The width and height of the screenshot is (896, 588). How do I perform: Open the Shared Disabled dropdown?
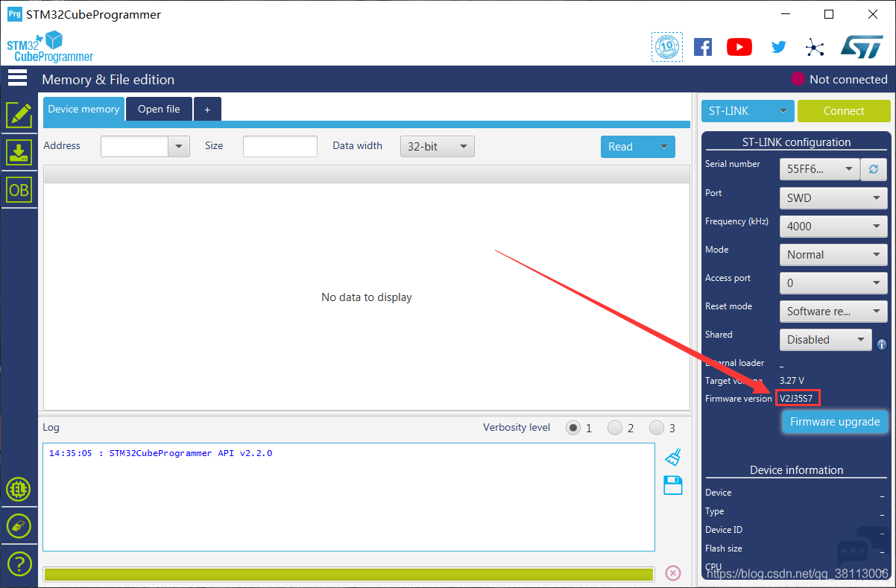coord(826,340)
